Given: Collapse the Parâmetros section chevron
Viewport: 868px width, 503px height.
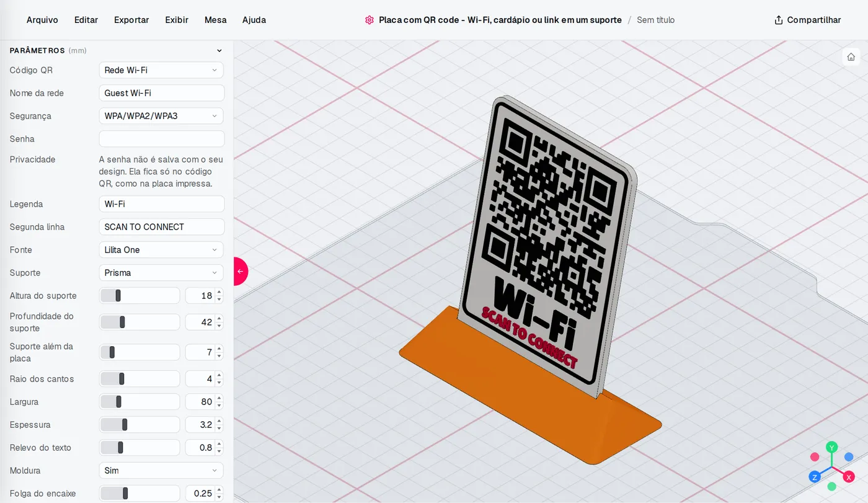Looking at the screenshot, I should click(219, 51).
